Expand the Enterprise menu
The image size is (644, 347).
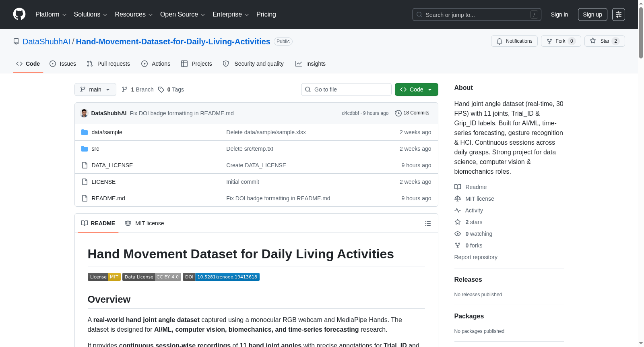[x=231, y=15]
